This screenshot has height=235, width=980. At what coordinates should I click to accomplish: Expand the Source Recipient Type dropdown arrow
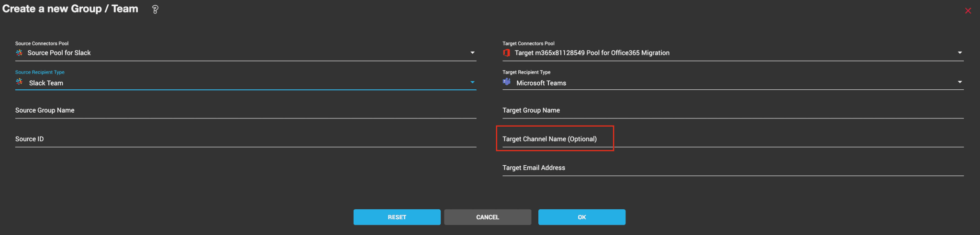tap(472, 82)
